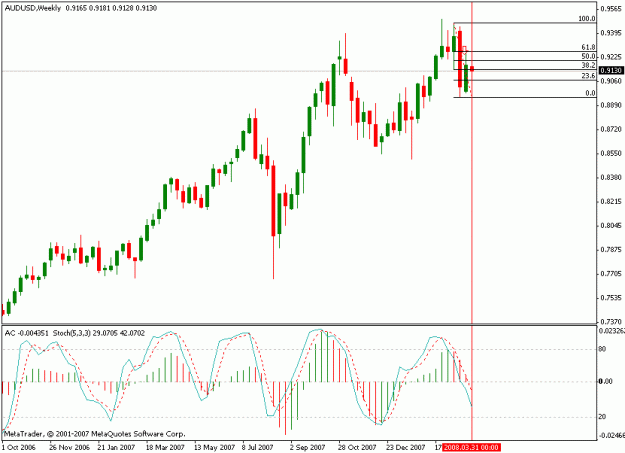
Task: Click the 0.8045 price scale label
Action: click(612, 225)
